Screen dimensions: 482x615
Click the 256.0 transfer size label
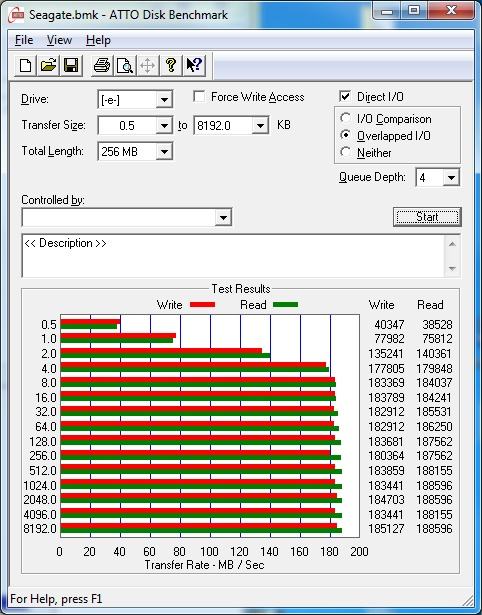click(x=43, y=456)
